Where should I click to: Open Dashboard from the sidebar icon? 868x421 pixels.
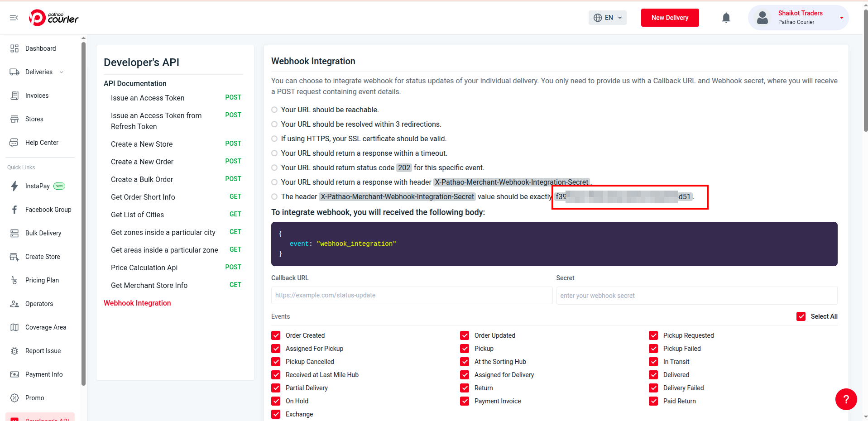click(14, 48)
